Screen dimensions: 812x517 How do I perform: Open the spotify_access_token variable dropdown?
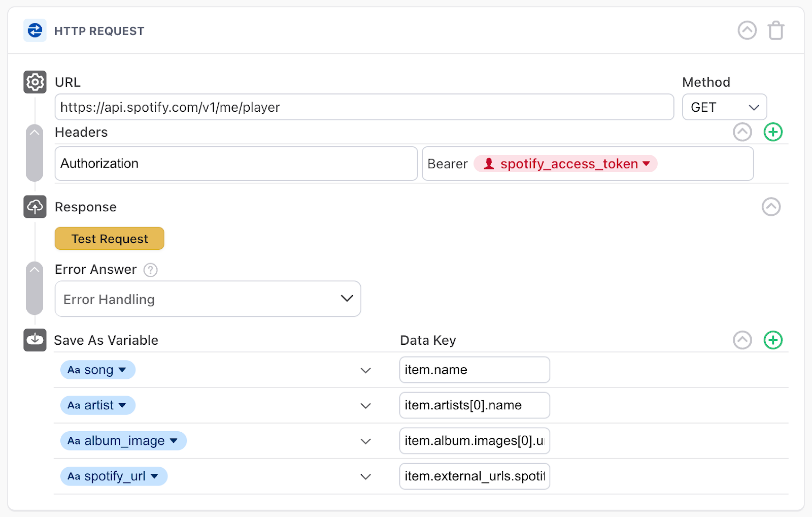coord(647,164)
